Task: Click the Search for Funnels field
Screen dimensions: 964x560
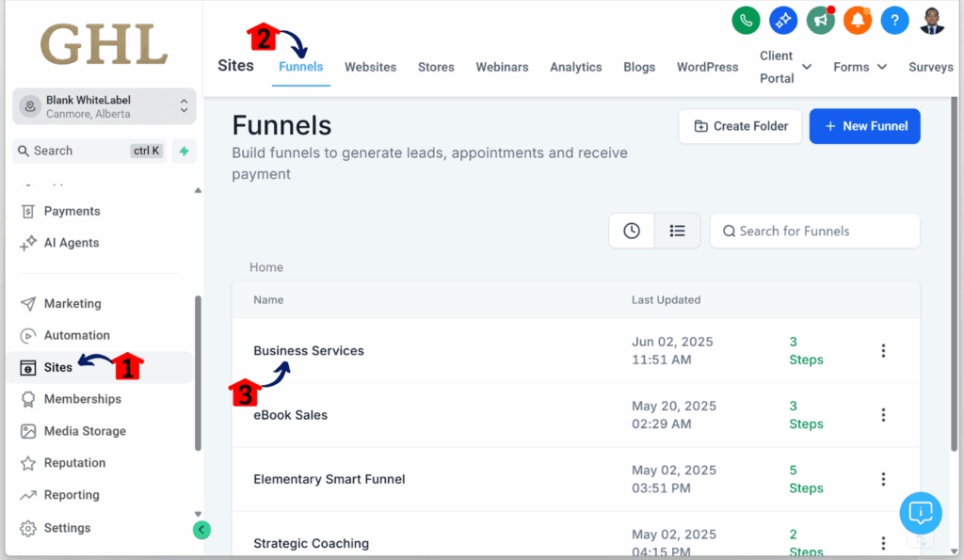Action: [814, 231]
